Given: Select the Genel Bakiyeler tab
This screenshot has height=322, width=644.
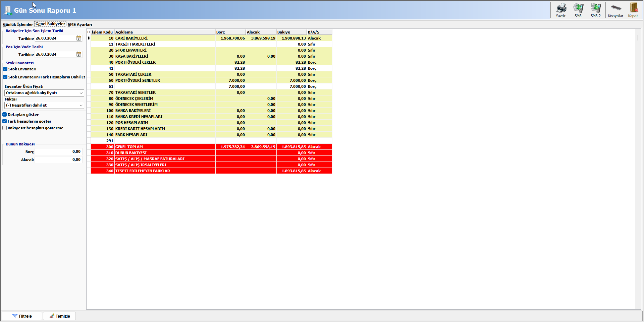Looking at the screenshot, I should click(50, 24).
